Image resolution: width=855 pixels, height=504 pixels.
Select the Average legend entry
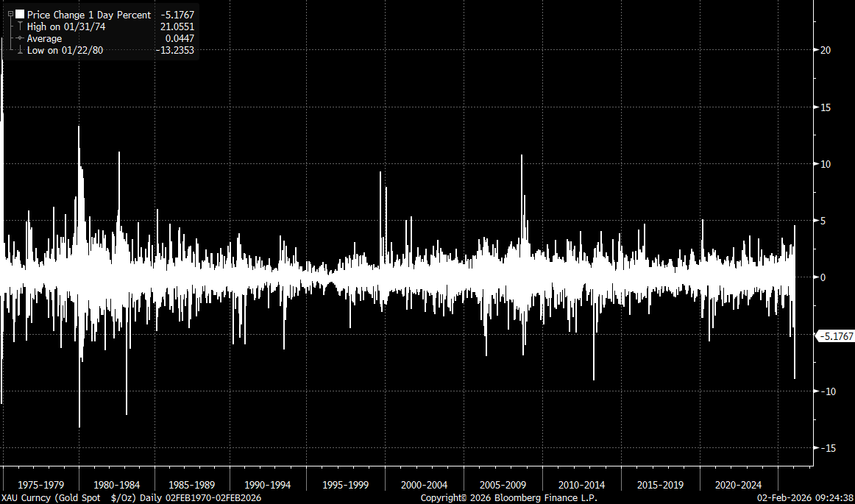45,38
